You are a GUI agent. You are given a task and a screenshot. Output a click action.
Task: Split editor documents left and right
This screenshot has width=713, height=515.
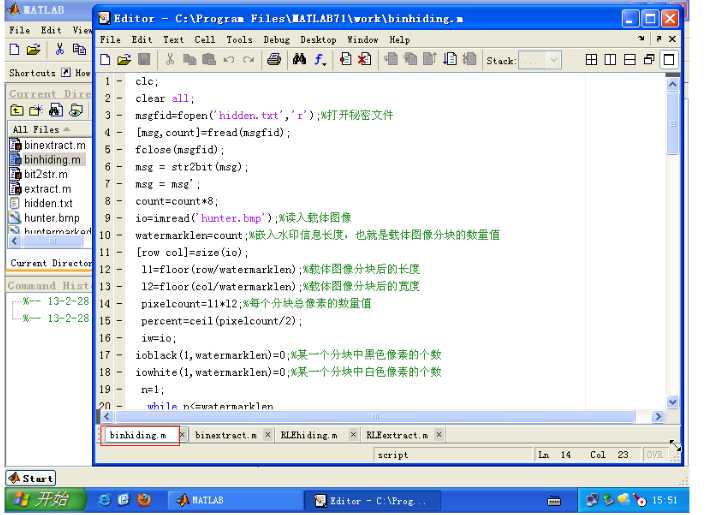[610, 60]
